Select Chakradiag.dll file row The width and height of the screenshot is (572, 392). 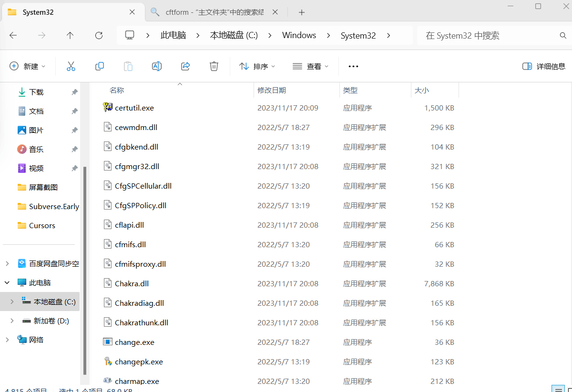click(279, 303)
